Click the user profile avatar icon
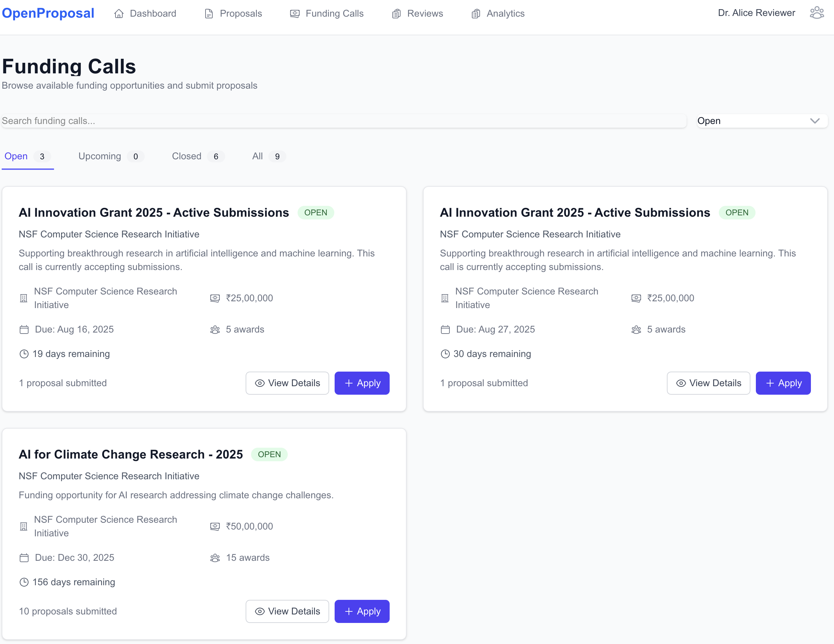Screen dimensions: 834x644 (816, 13)
